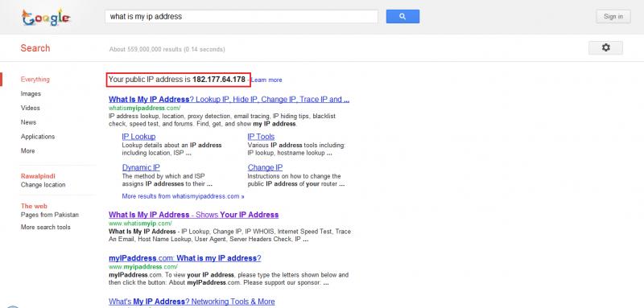Viewport: 644px width, 308px height.
Task: Open the IP Lookup sitelink
Action: click(x=138, y=137)
